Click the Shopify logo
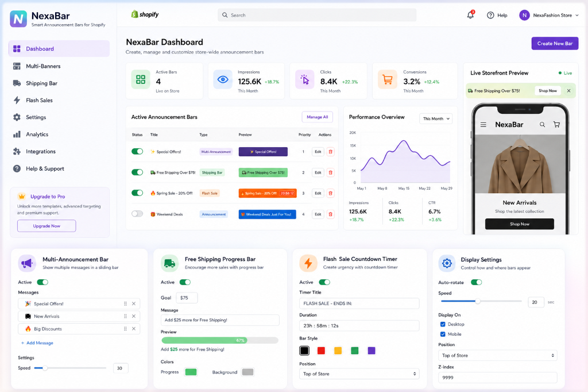 coord(145,14)
